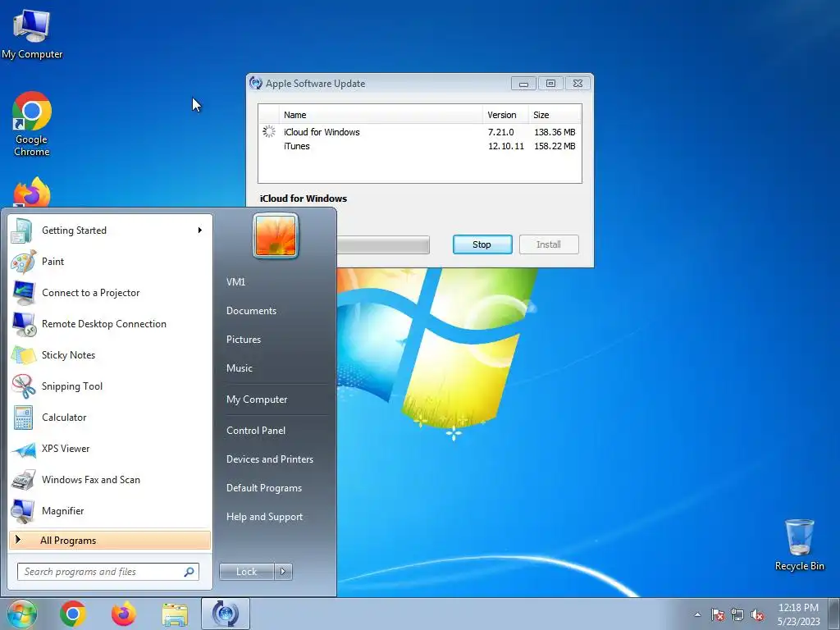Open Documents from the Start menu
Screen dimensions: 840x630
pos(251,311)
